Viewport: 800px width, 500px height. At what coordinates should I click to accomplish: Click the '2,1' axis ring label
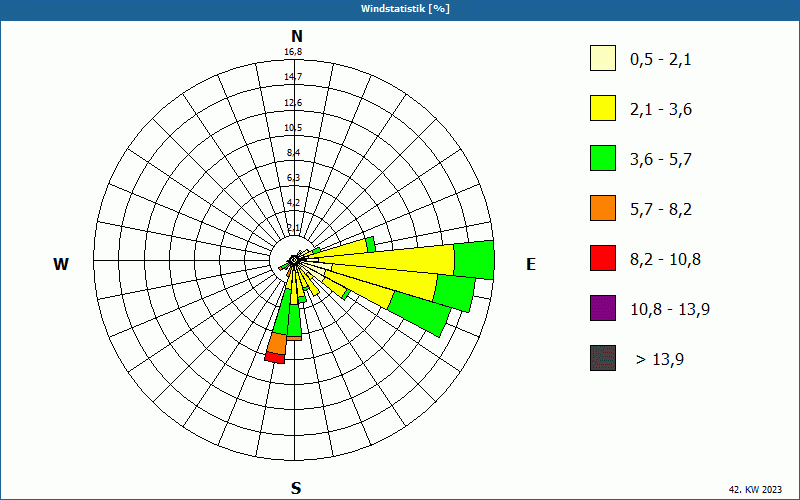coord(293,228)
